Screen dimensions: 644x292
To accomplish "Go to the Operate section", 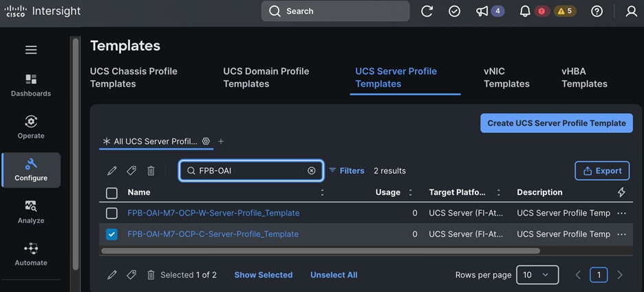I will pos(31,127).
